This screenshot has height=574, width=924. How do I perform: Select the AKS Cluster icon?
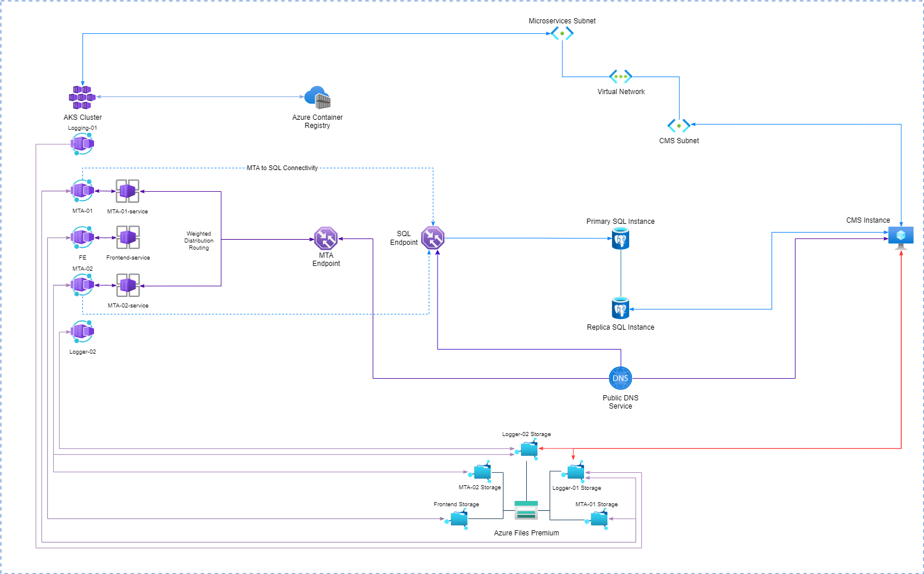[x=82, y=98]
